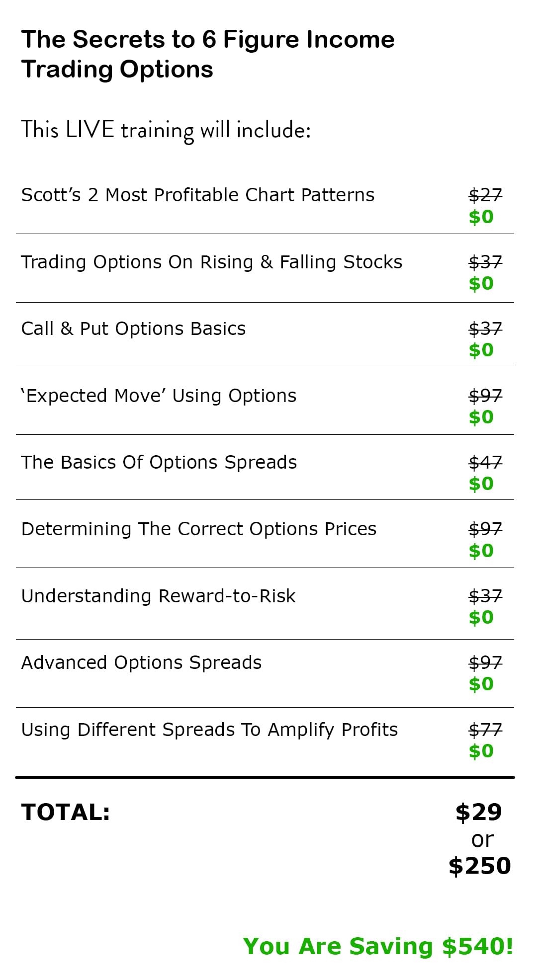Screen dimensions: 537x980
Task: Click "This LIVE training will include" text
Action: pos(166,130)
